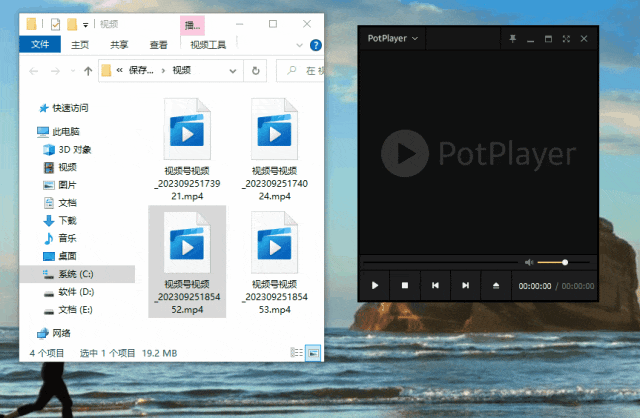The height and width of the screenshot is (418, 640).
Task: Click the Explorer back arrow
Action: (33, 71)
